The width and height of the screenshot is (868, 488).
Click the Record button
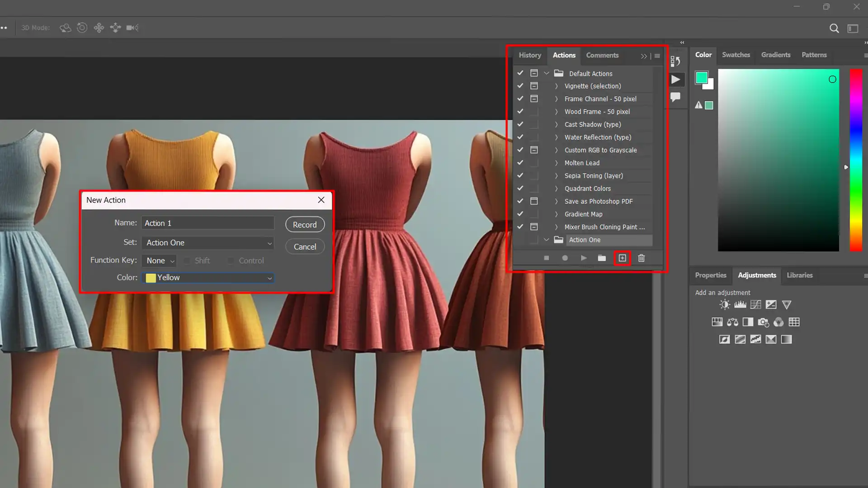click(305, 225)
